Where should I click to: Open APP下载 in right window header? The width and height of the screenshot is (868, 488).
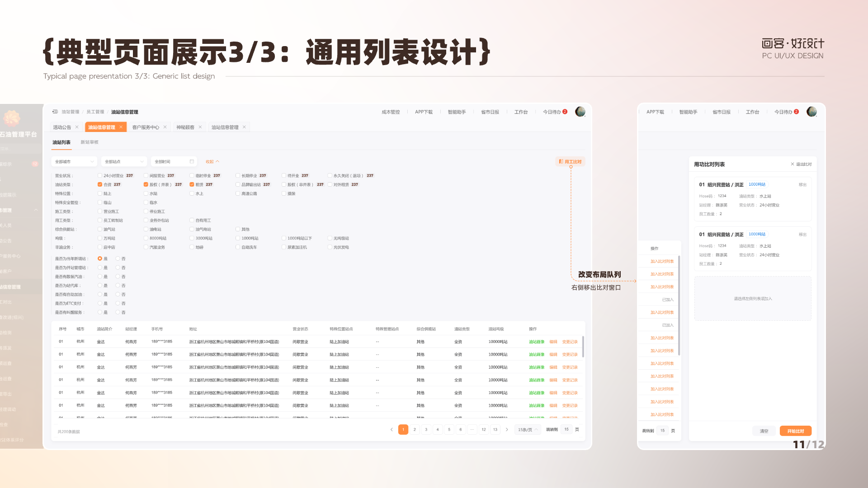(x=655, y=112)
